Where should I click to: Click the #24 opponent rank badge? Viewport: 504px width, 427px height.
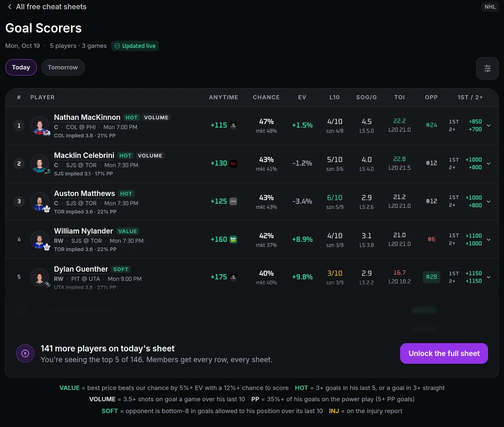(x=431, y=125)
